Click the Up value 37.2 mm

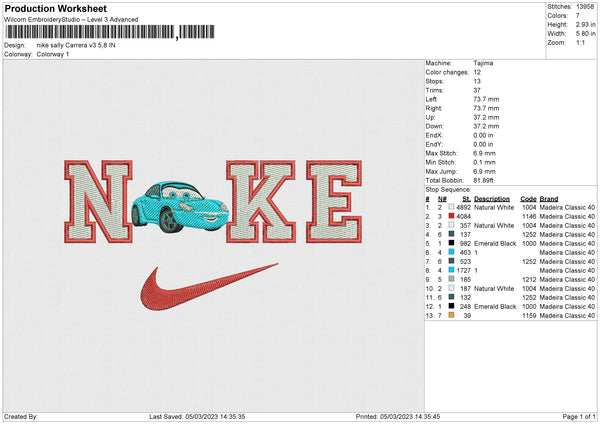486,117
